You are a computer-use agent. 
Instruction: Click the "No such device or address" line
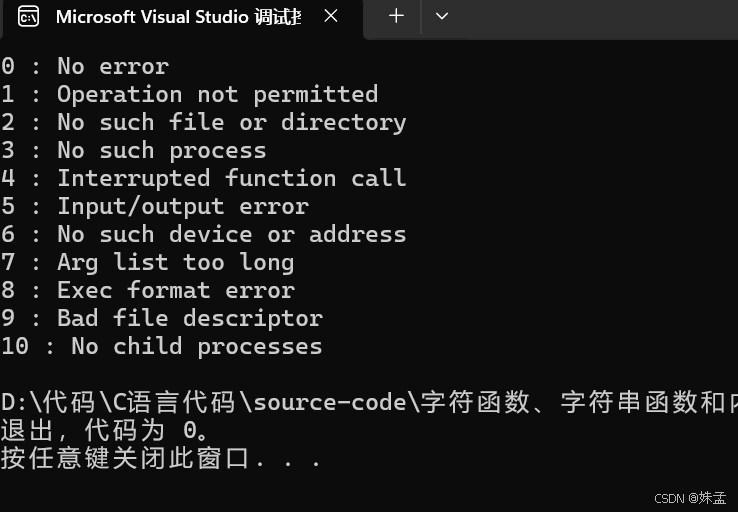(x=203, y=234)
